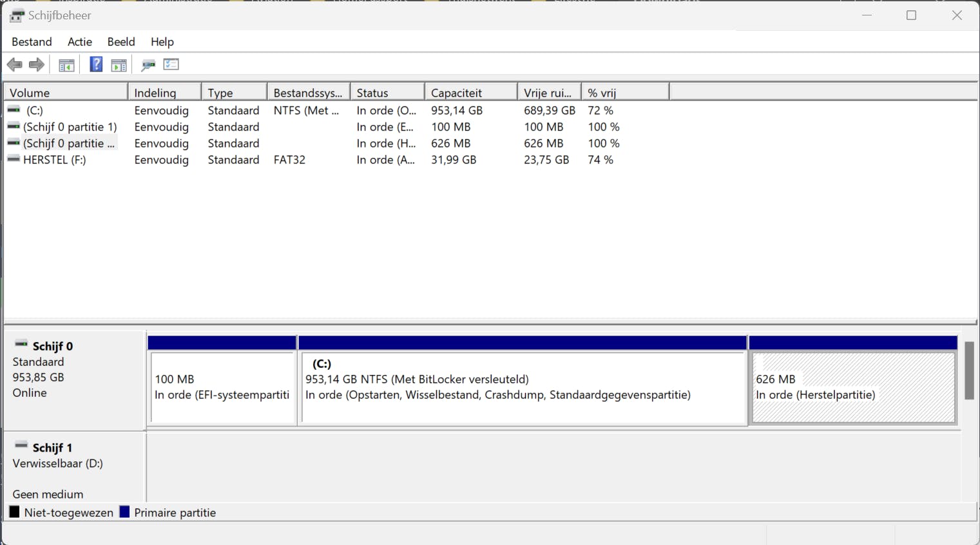Screen dimensions: 980x545
Task: Open the Help menu
Action: point(162,42)
